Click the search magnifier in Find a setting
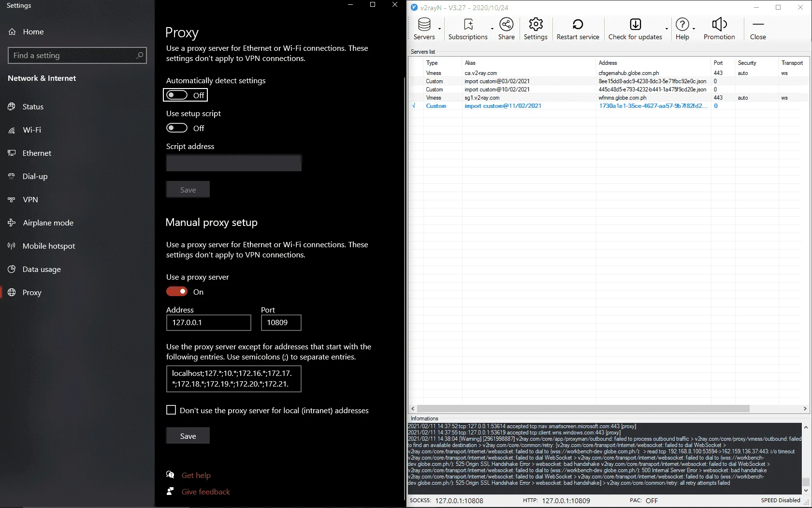Image resolution: width=812 pixels, height=508 pixels. click(x=140, y=55)
